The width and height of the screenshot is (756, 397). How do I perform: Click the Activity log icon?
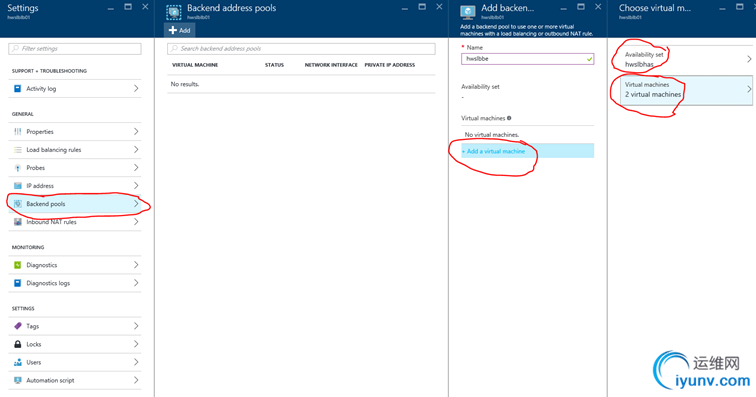pos(17,89)
